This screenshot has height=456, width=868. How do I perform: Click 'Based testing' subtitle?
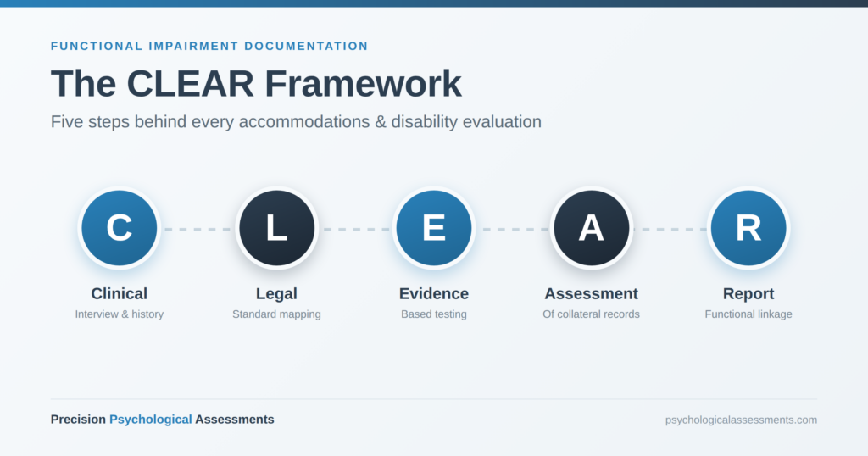click(x=434, y=314)
